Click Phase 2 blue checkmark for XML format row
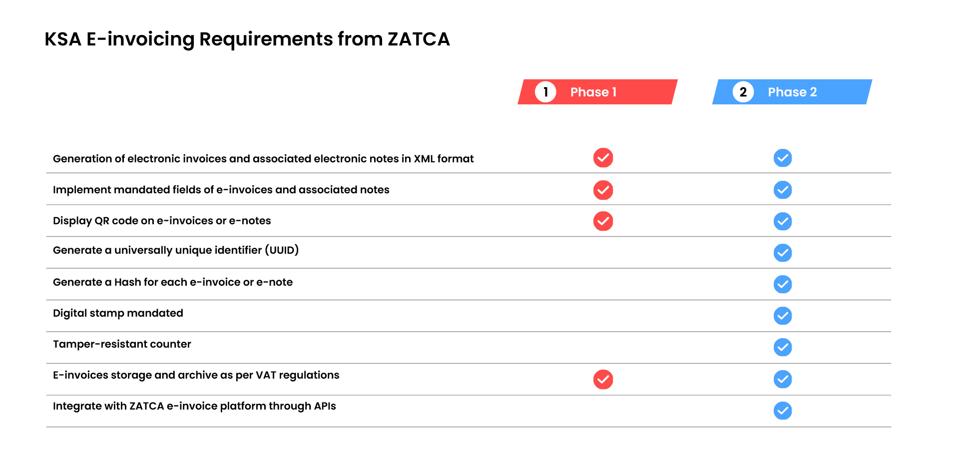 point(782,158)
